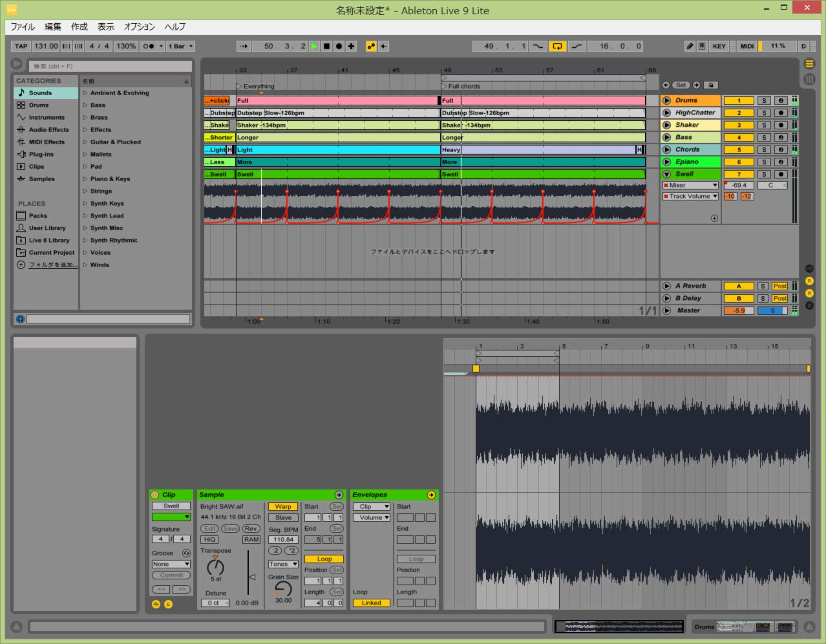
Task: Expand the Ambient & Evolving folder
Action: pyautogui.click(x=85, y=93)
